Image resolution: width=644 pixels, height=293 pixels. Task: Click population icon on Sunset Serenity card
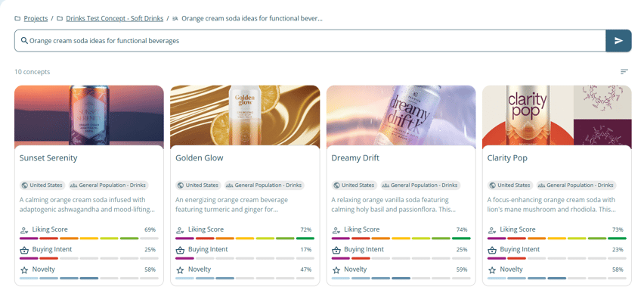click(x=74, y=185)
